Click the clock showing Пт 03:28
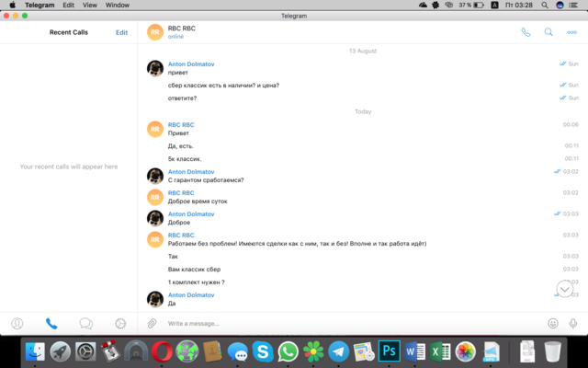This screenshot has height=368, width=588. click(x=519, y=6)
